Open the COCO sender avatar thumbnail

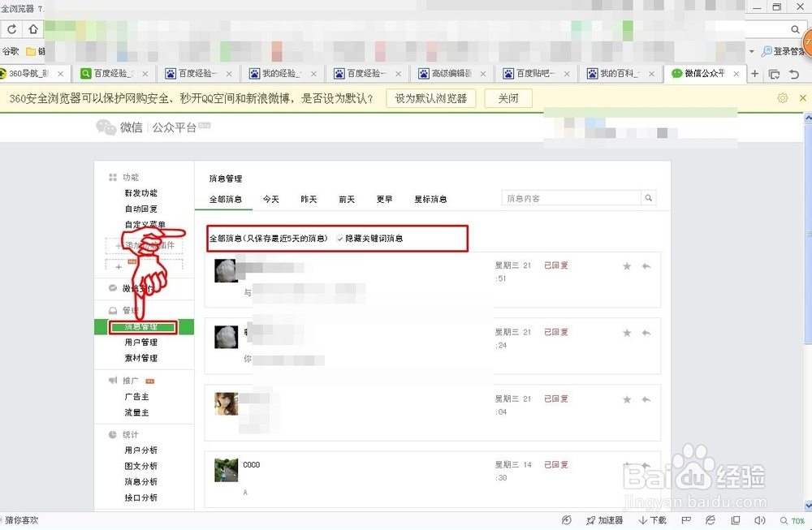click(x=227, y=470)
